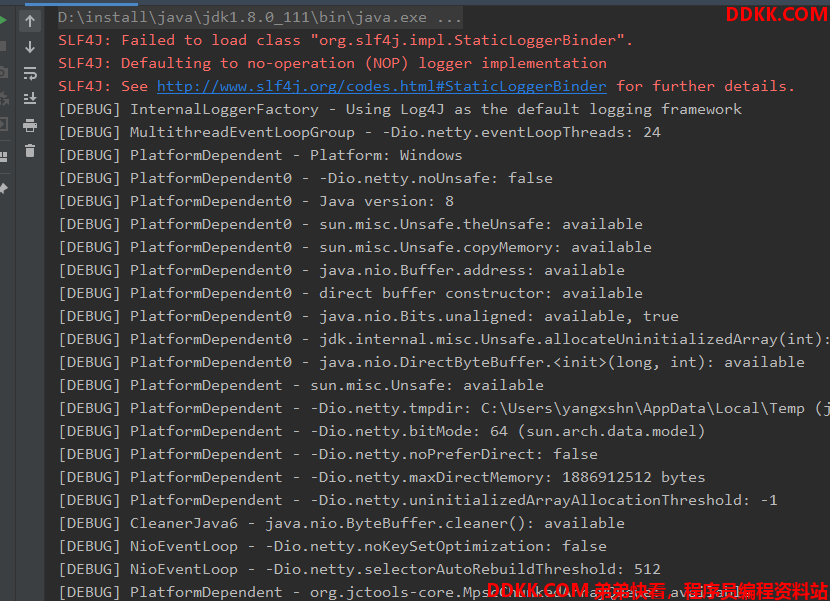Click the java.exe command line at top
This screenshot has height=601, width=830.
tap(260, 17)
